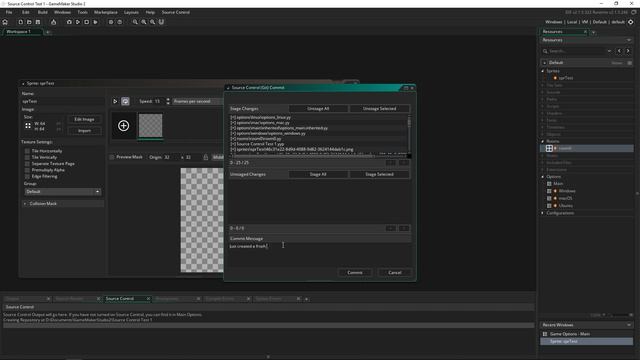Collapse the Default resource view
Image resolution: width=640 pixels, height=360 pixels.
coord(544,63)
